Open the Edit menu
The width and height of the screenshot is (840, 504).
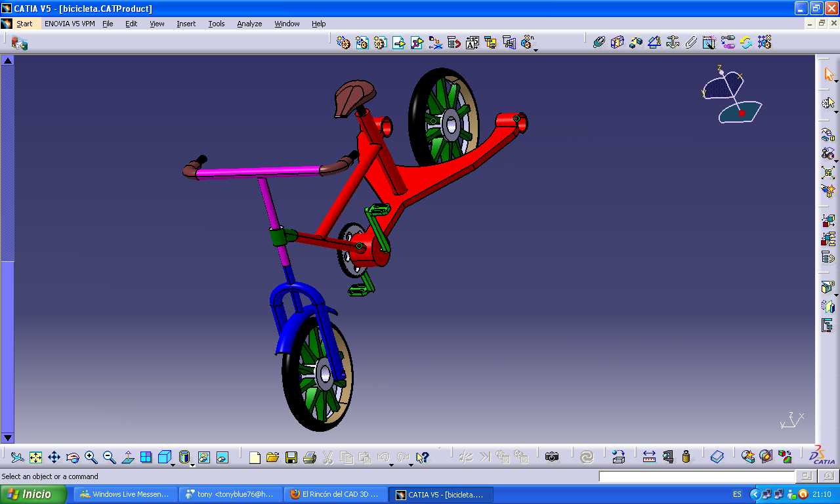click(131, 24)
